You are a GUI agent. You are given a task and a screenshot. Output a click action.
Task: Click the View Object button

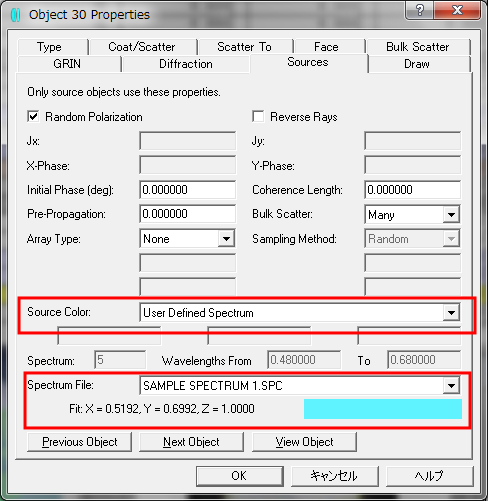click(x=304, y=442)
